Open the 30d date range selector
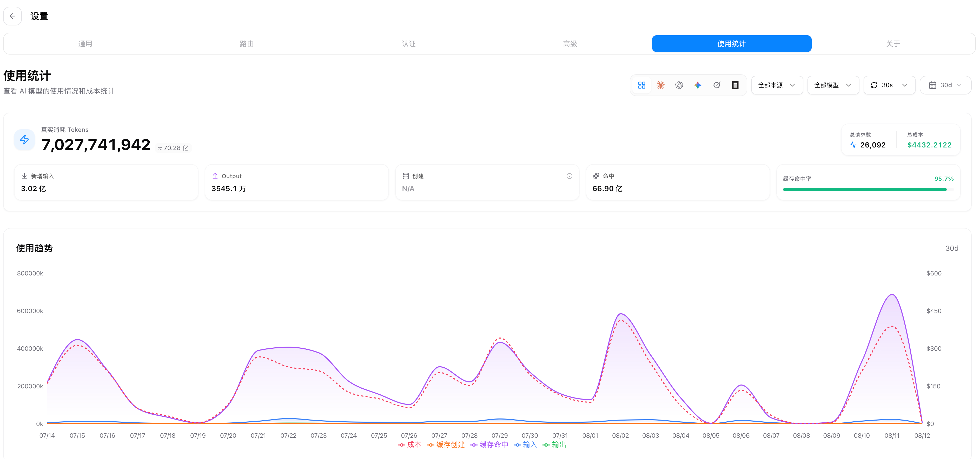The height and width of the screenshot is (459, 980). tap(945, 85)
